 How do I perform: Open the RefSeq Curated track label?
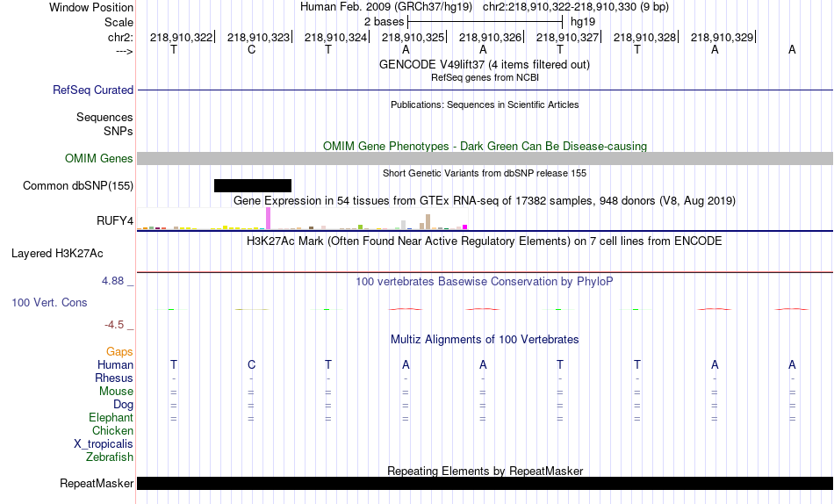point(93,90)
